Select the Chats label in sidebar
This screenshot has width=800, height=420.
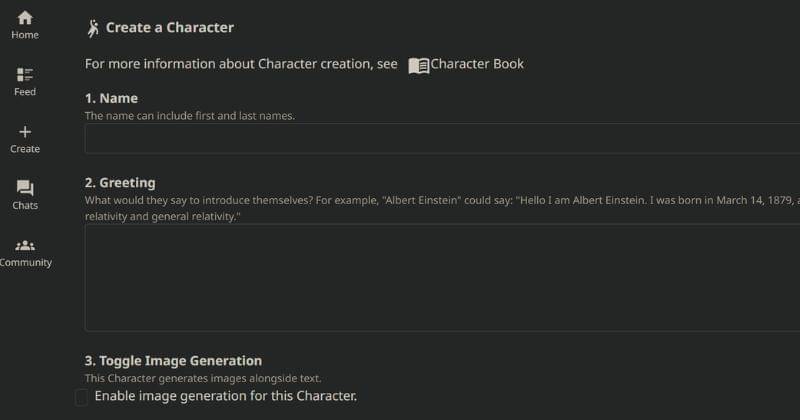coord(25,206)
